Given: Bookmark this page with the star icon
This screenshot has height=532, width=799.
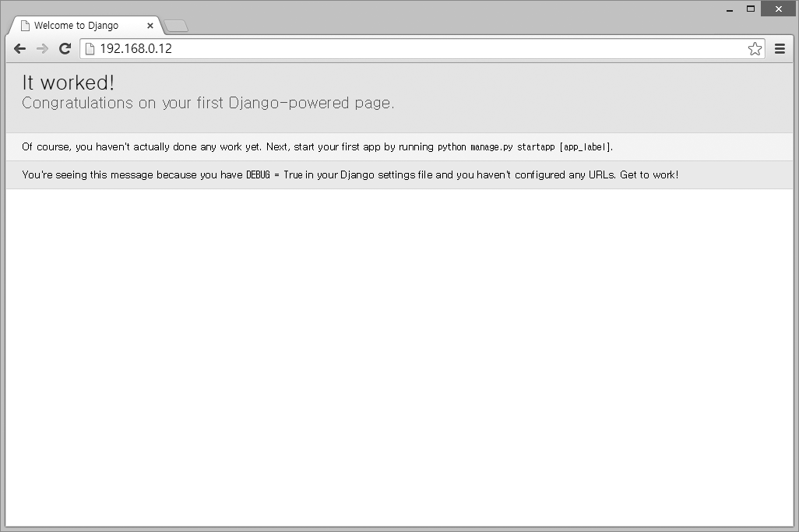Looking at the screenshot, I should tap(755, 49).
